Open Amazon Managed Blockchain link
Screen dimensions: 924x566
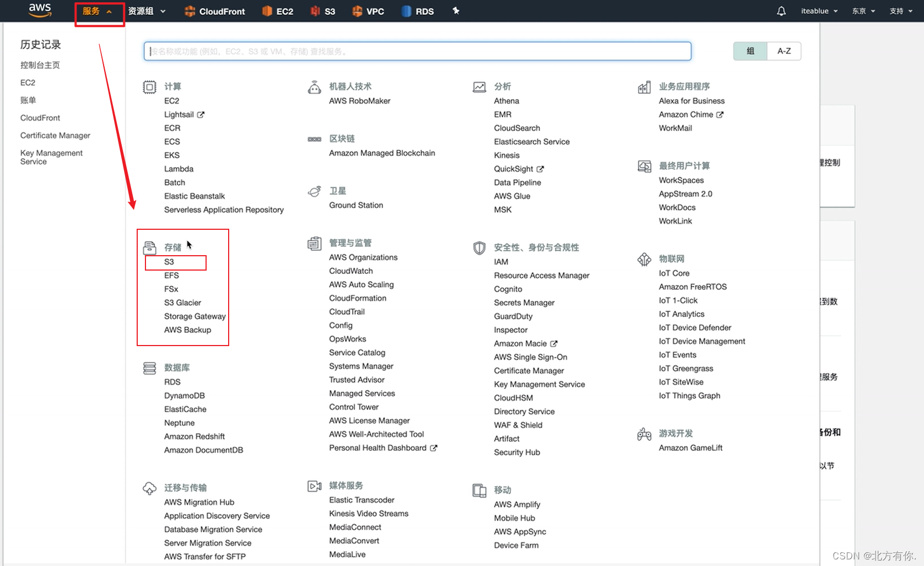point(382,153)
